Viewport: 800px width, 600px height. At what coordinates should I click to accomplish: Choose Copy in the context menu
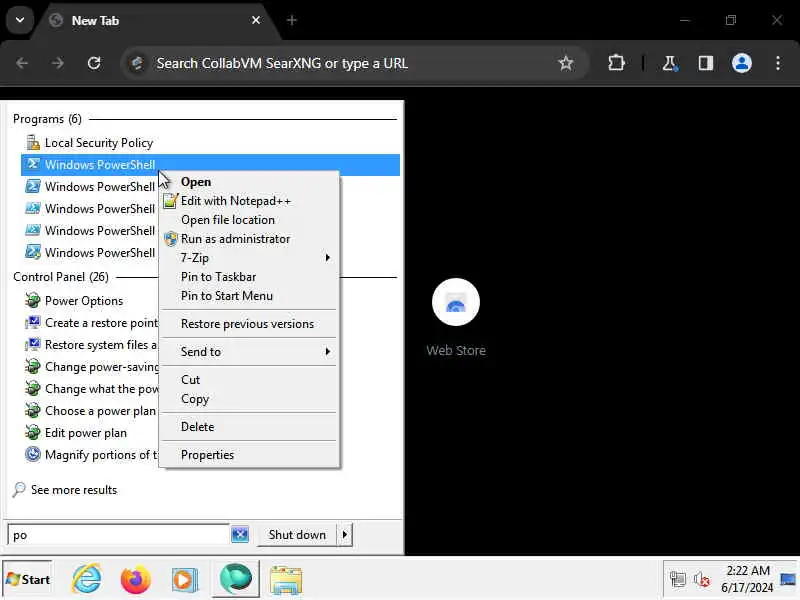249,399
